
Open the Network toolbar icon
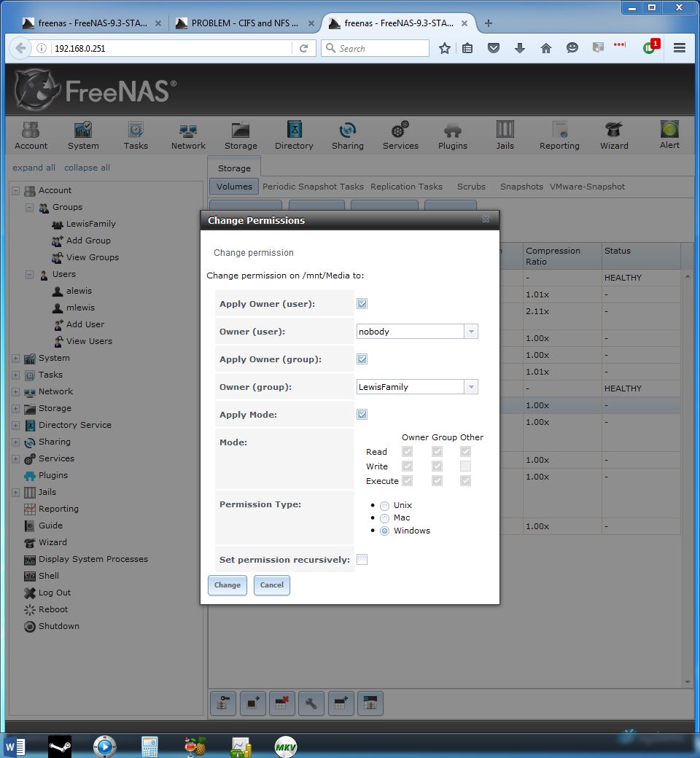pyautogui.click(x=188, y=136)
